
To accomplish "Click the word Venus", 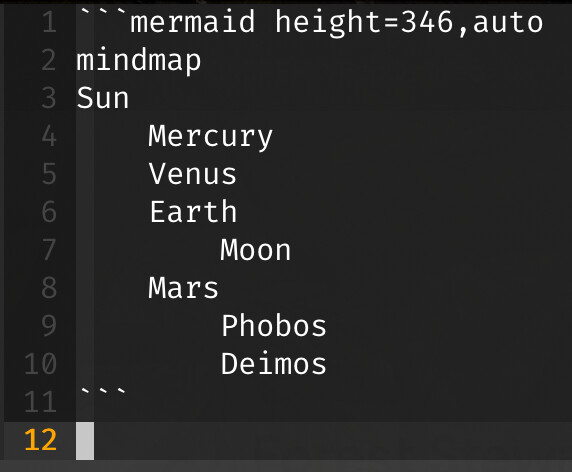I will [193, 174].
